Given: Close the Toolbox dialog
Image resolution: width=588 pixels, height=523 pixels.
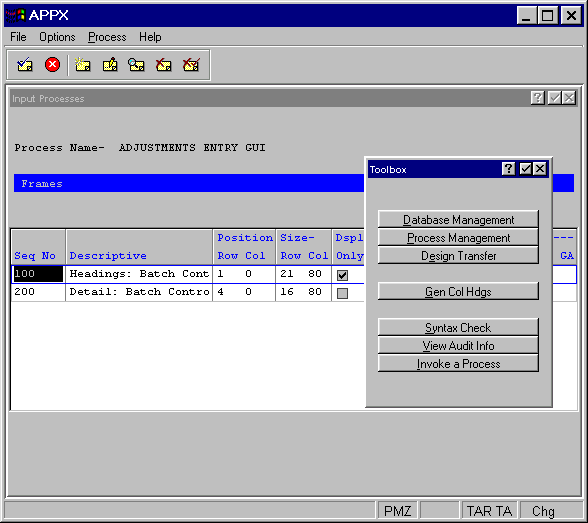Looking at the screenshot, I should click(540, 169).
